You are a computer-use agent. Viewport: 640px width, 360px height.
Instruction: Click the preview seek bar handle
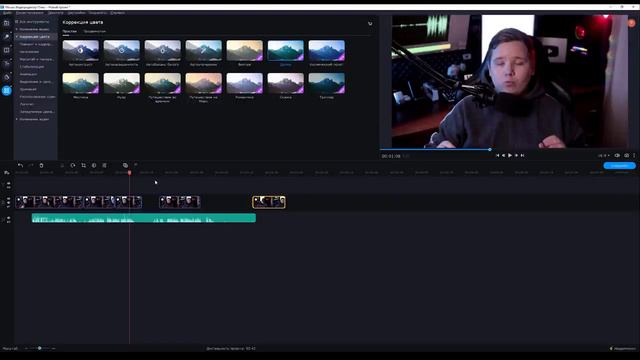pyautogui.click(x=489, y=149)
